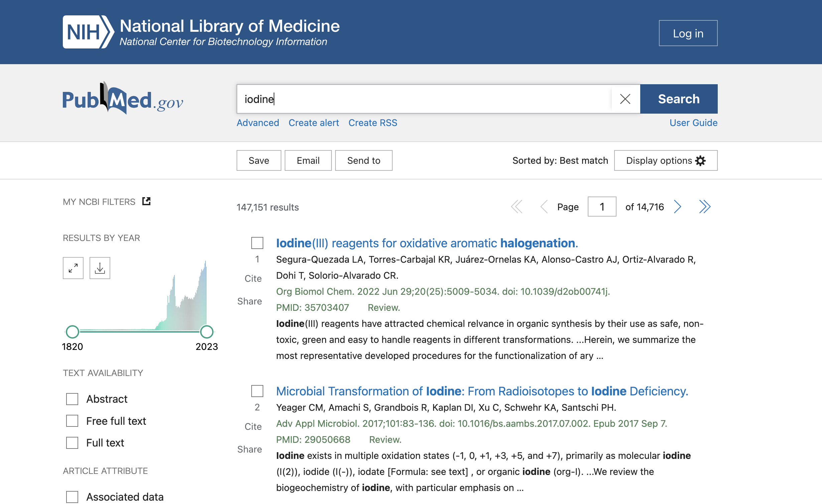Click the Log in button
Image resolution: width=822 pixels, height=504 pixels.
pyautogui.click(x=688, y=33)
